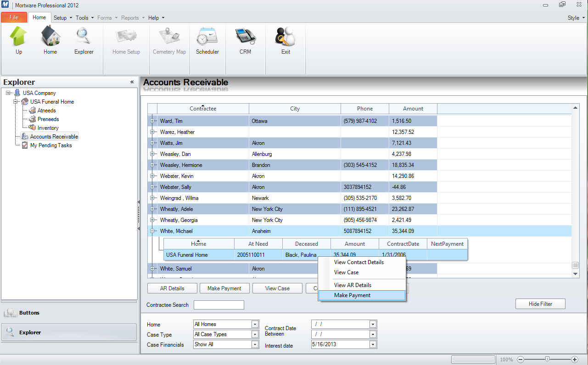Click the zoom slider handle
The image size is (588, 365).
[546, 359]
